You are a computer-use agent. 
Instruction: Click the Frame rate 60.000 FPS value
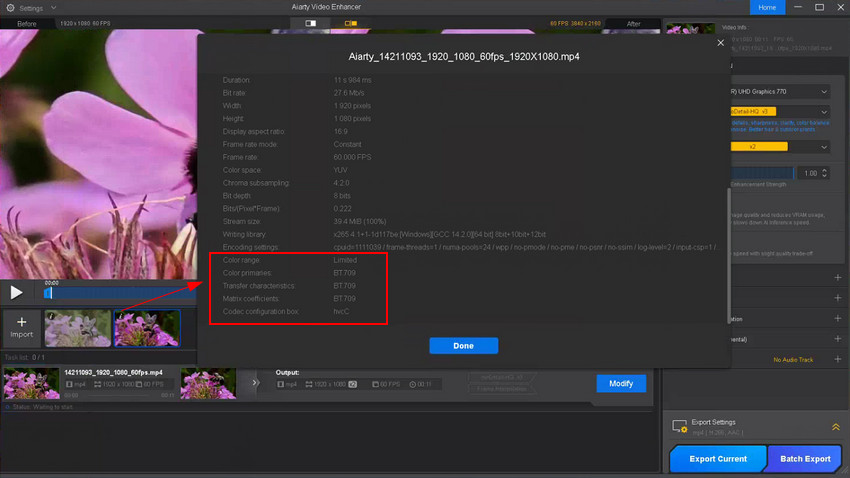click(352, 157)
